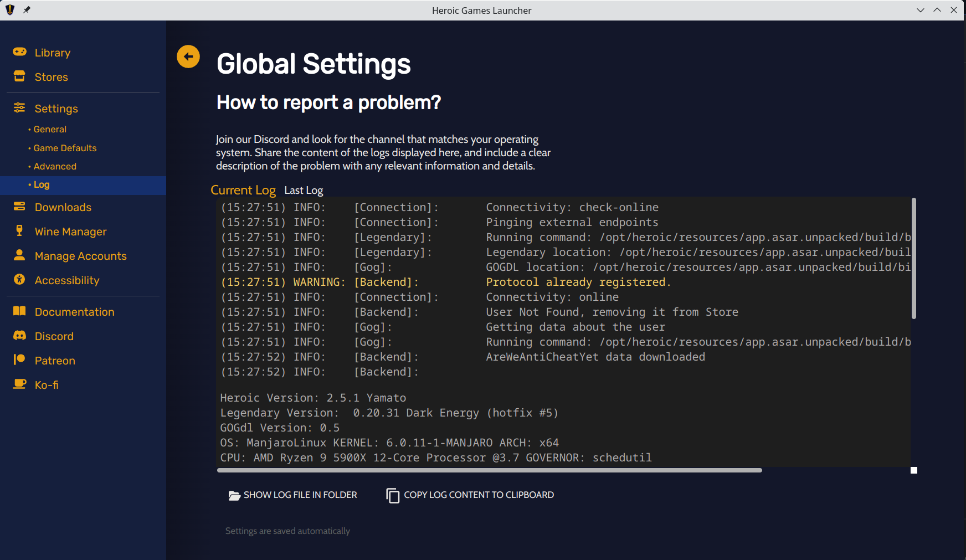Image resolution: width=966 pixels, height=560 pixels.
Task: Click the Discord logo icon
Action: tap(19, 336)
